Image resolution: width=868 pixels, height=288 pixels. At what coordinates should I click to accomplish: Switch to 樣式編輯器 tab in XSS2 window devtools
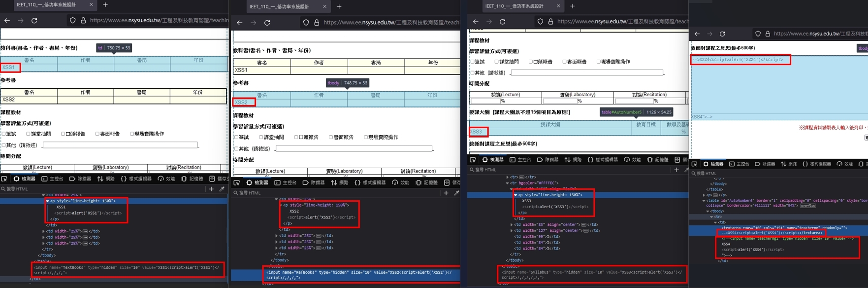(x=371, y=182)
